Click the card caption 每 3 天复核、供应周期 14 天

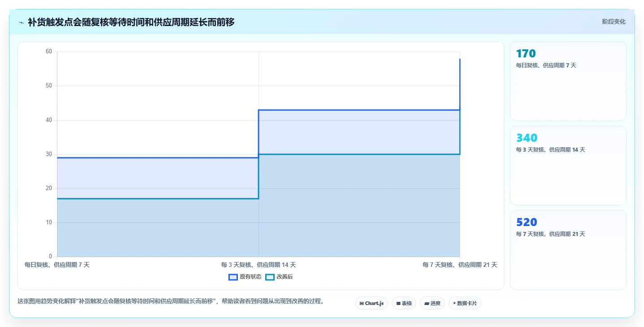(x=551, y=150)
